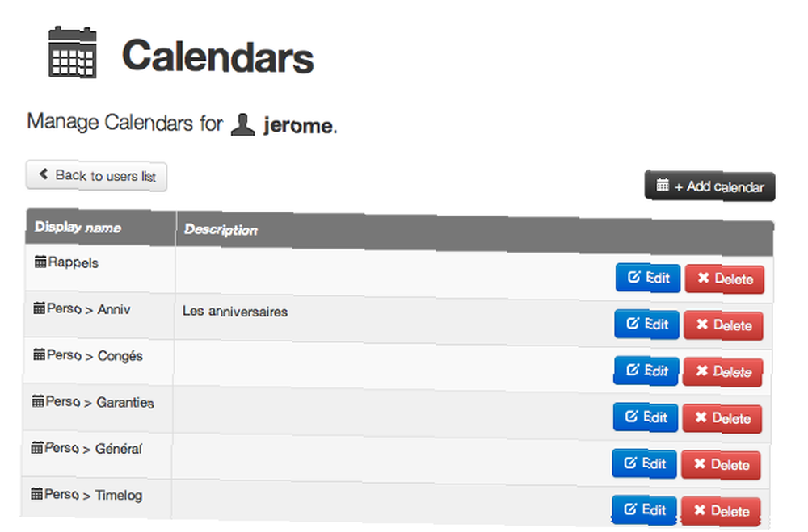Click calendar icon beside Perso > Congés
The image size is (808, 532).
[39, 354]
